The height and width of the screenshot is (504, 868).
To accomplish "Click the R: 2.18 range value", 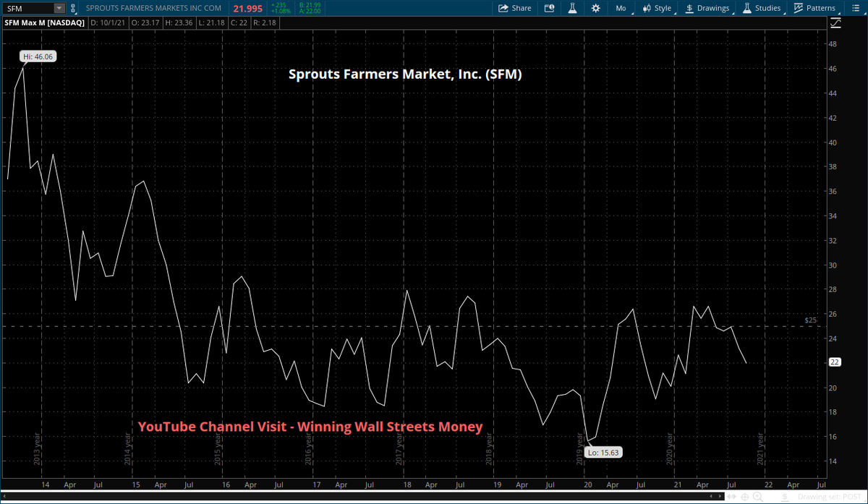I will (x=266, y=23).
